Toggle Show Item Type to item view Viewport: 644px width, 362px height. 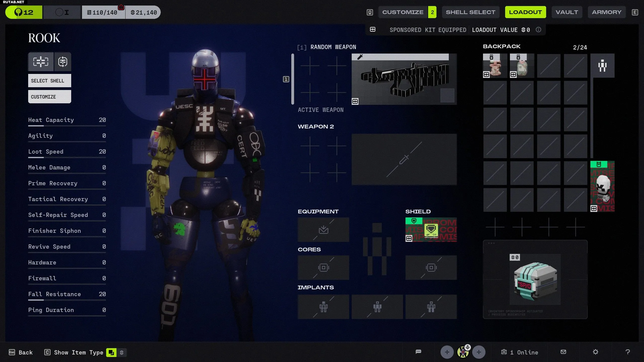[x=111, y=352]
